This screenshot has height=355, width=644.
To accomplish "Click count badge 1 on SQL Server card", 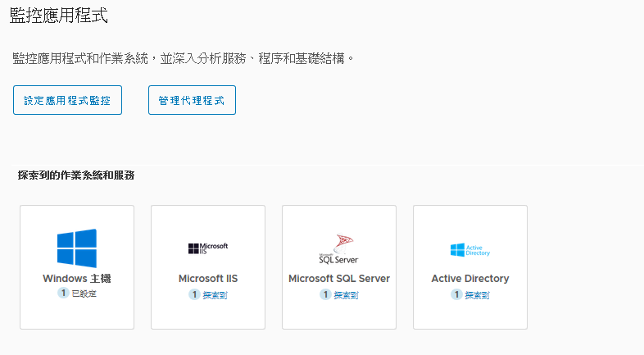I will [x=325, y=294].
